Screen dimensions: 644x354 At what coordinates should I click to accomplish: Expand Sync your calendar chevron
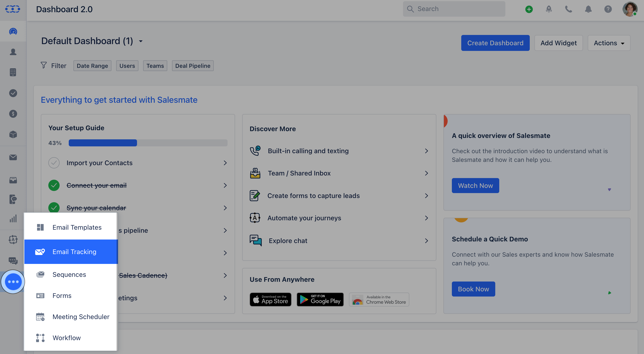pyautogui.click(x=225, y=208)
